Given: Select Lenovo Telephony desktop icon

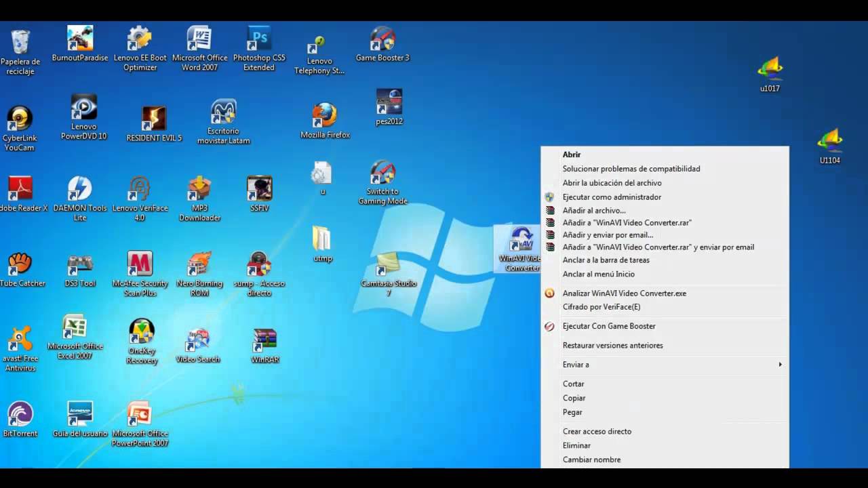Looking at the screenshot, I should (319, 56).
